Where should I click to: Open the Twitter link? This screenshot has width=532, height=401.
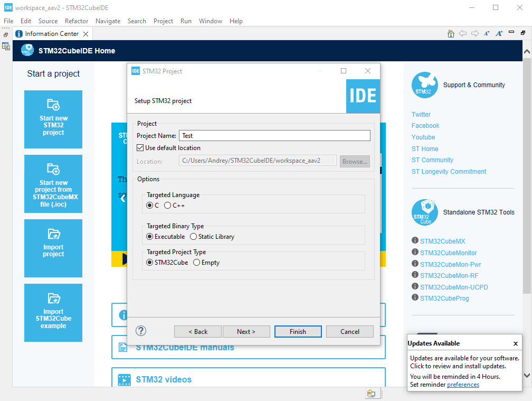(x=421, y=115)
